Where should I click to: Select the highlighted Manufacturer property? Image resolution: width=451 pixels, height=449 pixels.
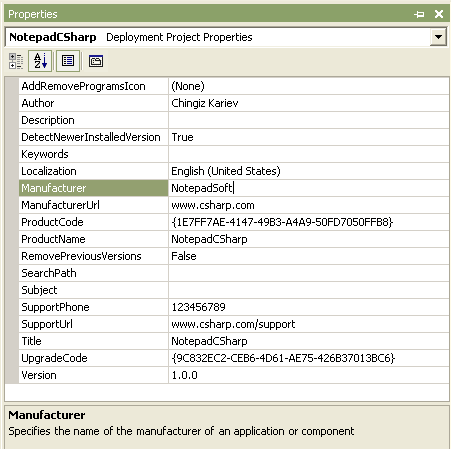(x=93, y=188)
